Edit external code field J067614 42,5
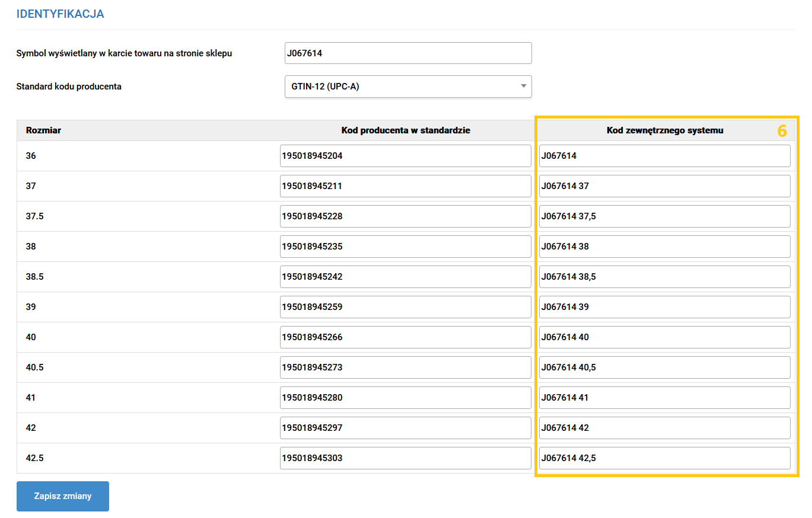812x518 pixels. [664, 458]
